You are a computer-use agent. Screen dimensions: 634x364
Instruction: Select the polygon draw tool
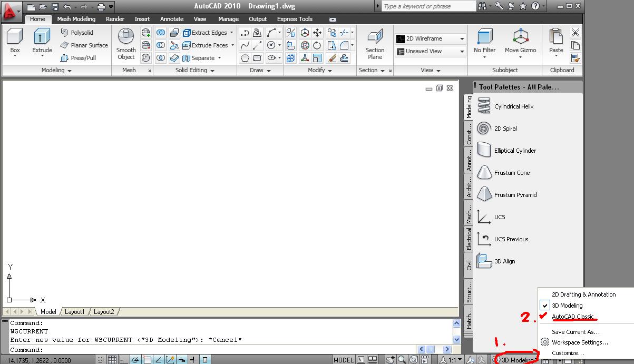coord(245,58)
